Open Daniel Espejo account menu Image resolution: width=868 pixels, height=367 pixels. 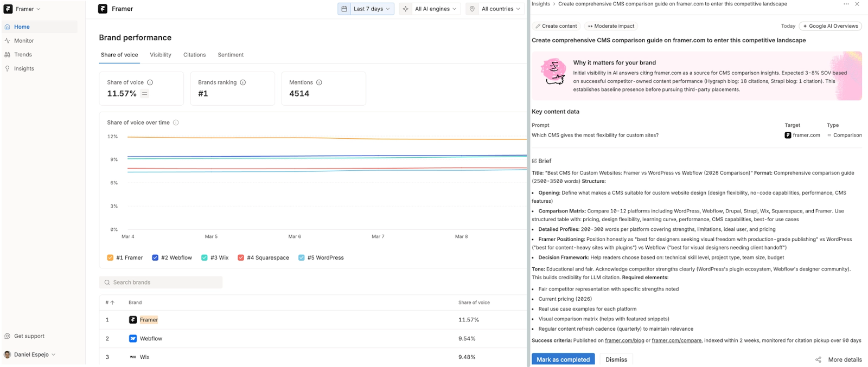[30, 355]
